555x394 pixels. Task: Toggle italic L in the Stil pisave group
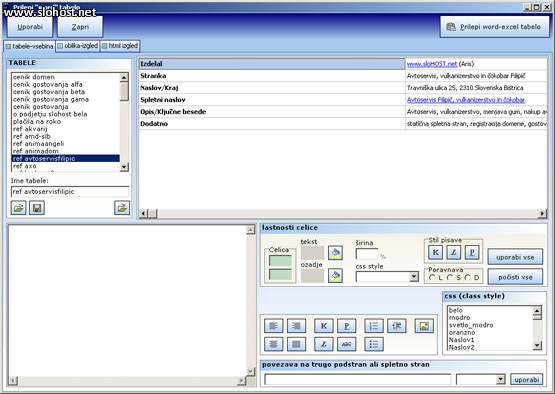454,252
